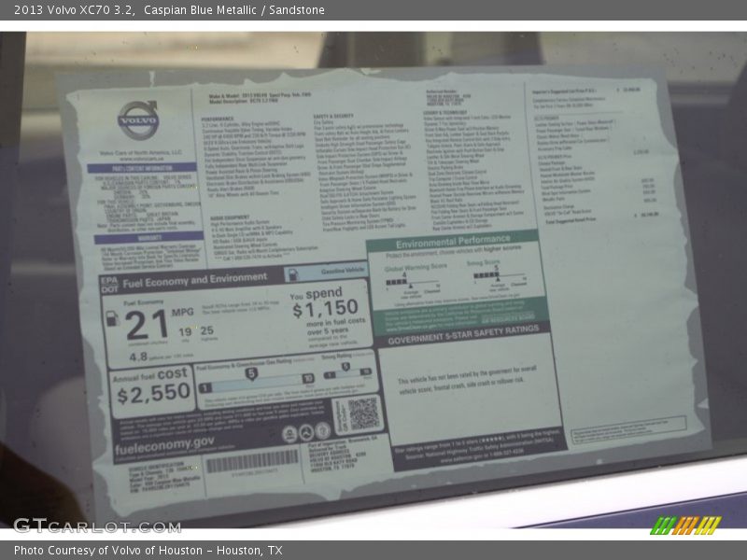Image resolution: width=747 pixels, height=560 pixels.
Task: Click the $1,150 fuel spend figure
Action: (x=324, y=306)
